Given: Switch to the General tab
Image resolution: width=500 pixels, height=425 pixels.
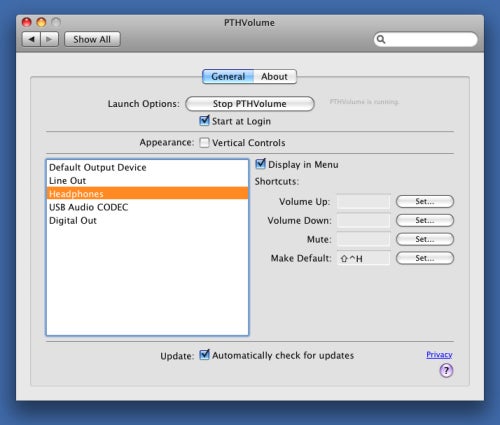Looking at the screenshot, I should (x=228, y=76).
